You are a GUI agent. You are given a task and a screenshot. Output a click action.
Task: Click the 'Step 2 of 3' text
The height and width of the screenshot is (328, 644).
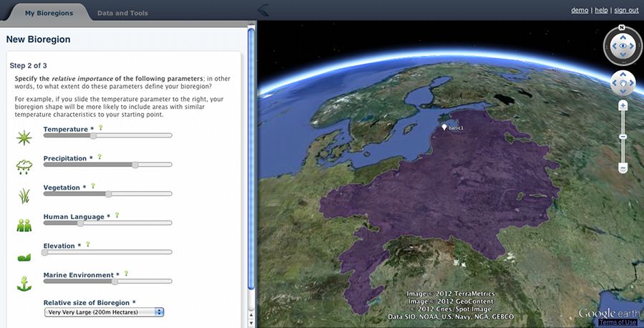pos(29,65)
